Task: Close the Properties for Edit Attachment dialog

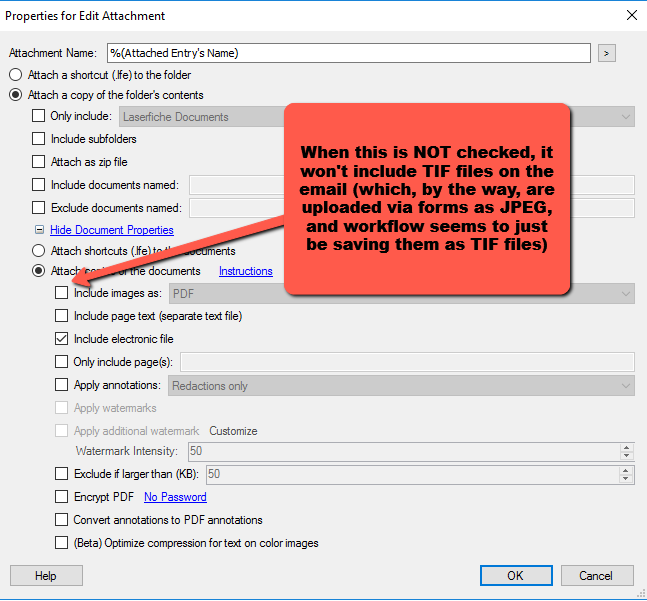Action: tap(631, 16)
